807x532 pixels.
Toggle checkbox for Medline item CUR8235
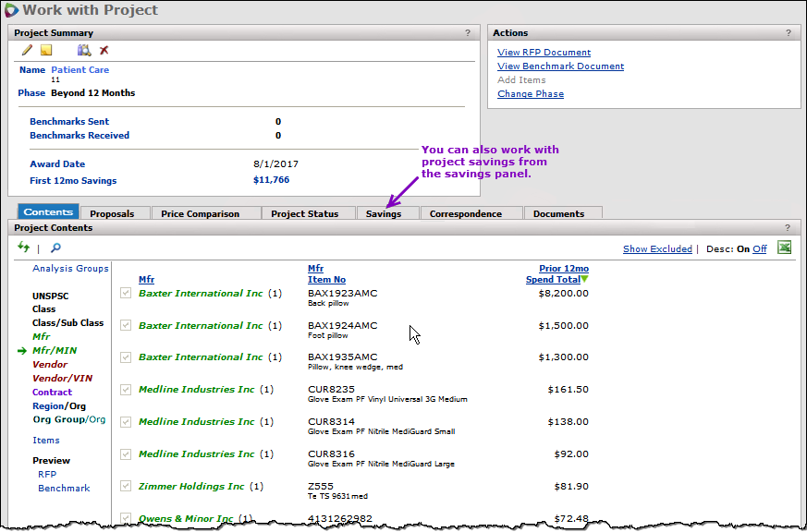click(x=128, y=390)
